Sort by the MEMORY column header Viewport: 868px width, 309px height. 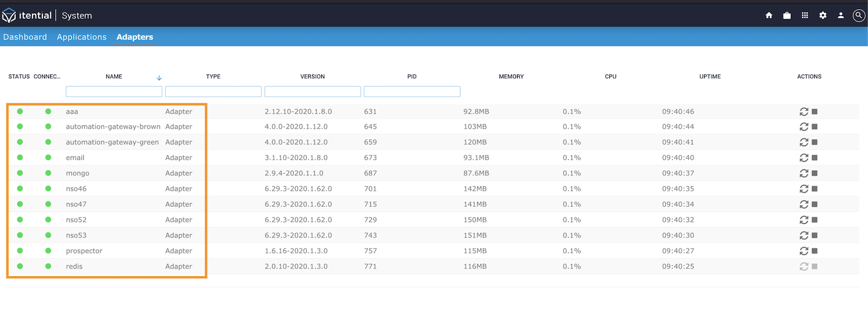[511, 77]
